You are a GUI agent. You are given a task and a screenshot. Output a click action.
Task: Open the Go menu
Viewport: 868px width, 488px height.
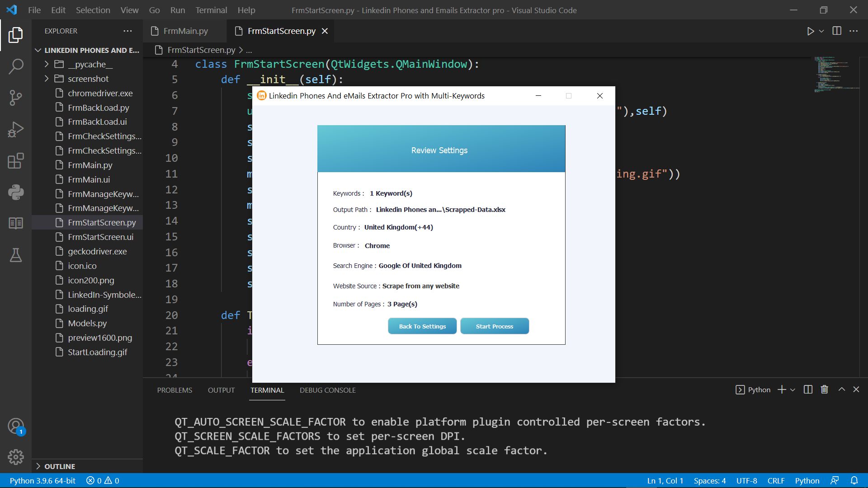155,10
